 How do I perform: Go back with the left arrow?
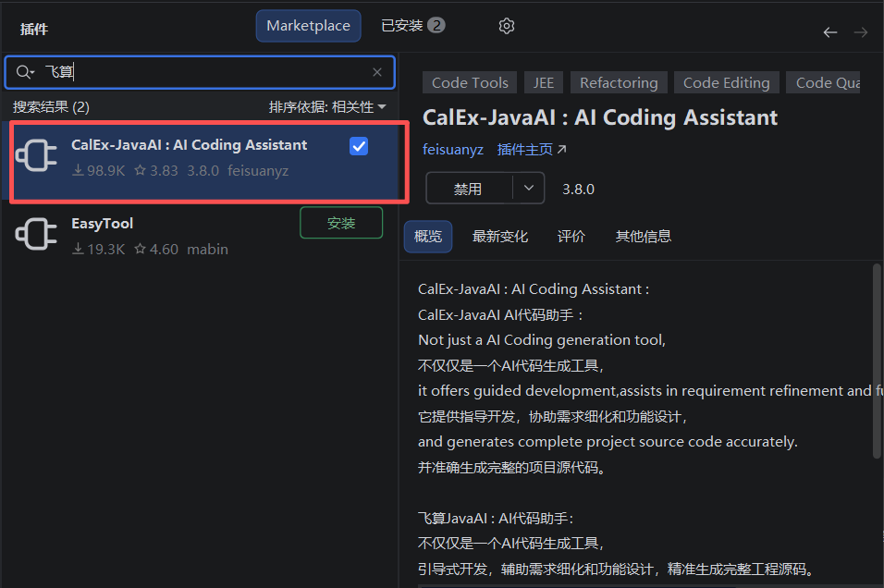829,32
